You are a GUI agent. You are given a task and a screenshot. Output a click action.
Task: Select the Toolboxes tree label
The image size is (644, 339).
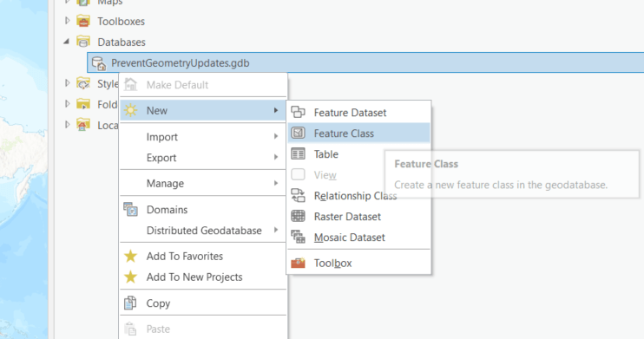pos(122,22)
